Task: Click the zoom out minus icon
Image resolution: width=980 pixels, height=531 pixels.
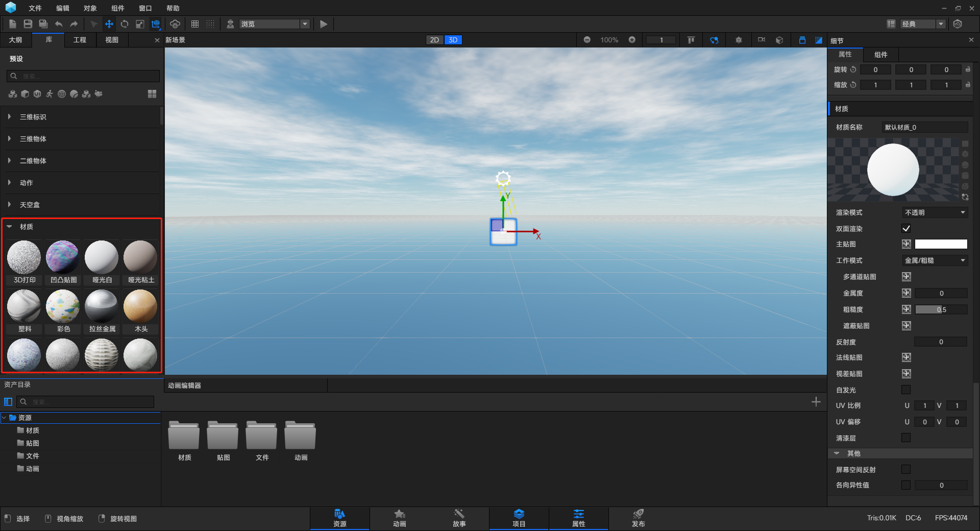Action: pos(587,40)
